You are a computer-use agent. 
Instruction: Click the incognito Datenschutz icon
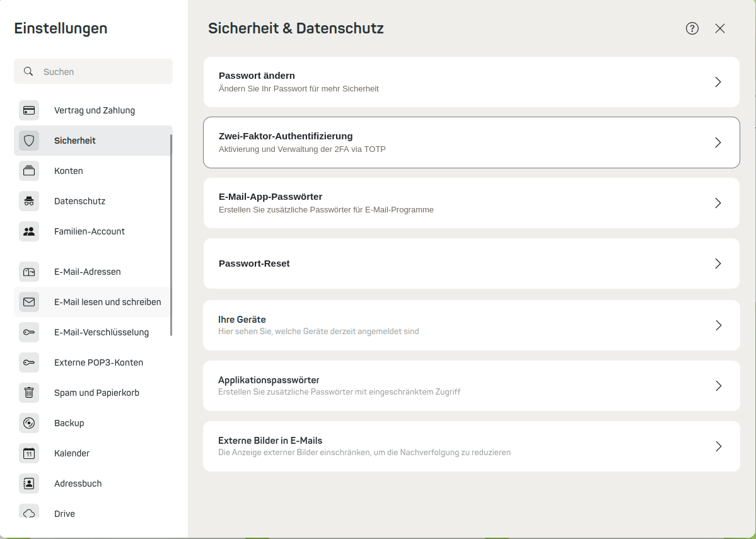click(29, 201)
